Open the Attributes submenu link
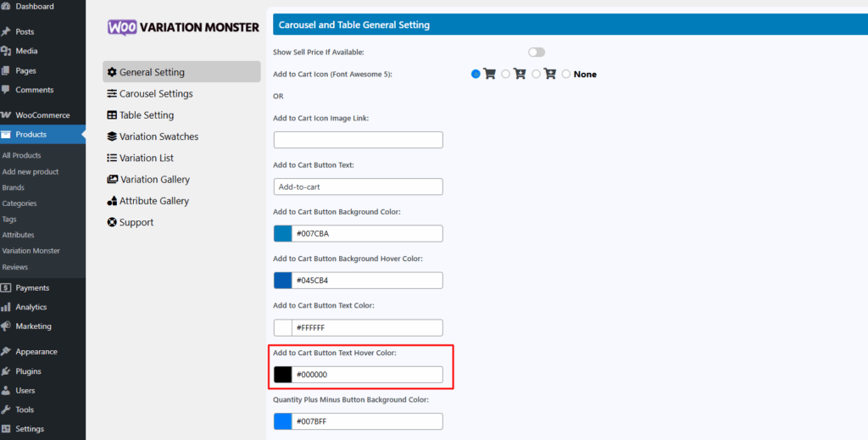 click(19, 235)
